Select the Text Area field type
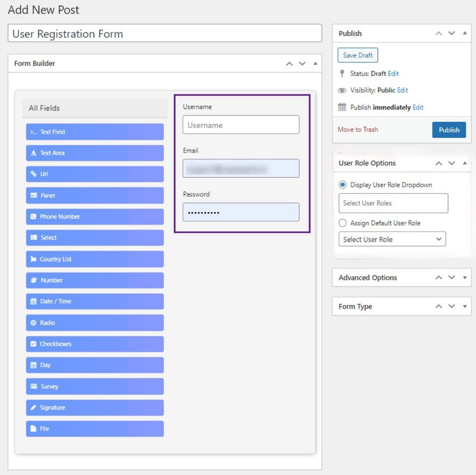476x475 pixels. click(x=94, y=153)
